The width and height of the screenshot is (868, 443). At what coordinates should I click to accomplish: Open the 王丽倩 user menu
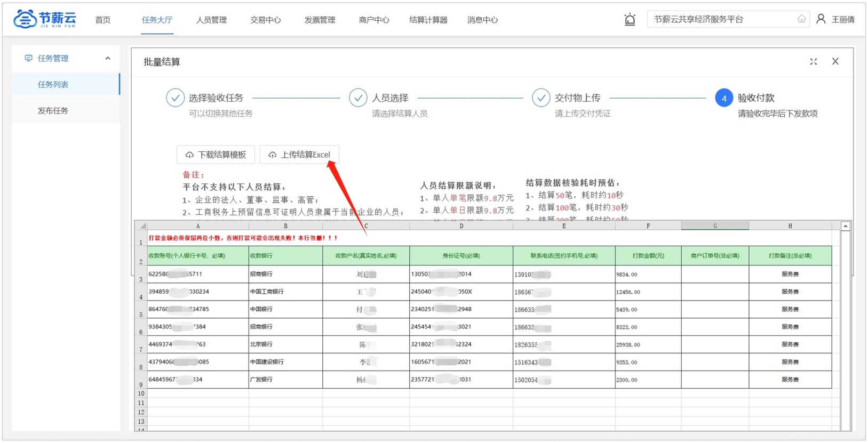click(842, 20)
